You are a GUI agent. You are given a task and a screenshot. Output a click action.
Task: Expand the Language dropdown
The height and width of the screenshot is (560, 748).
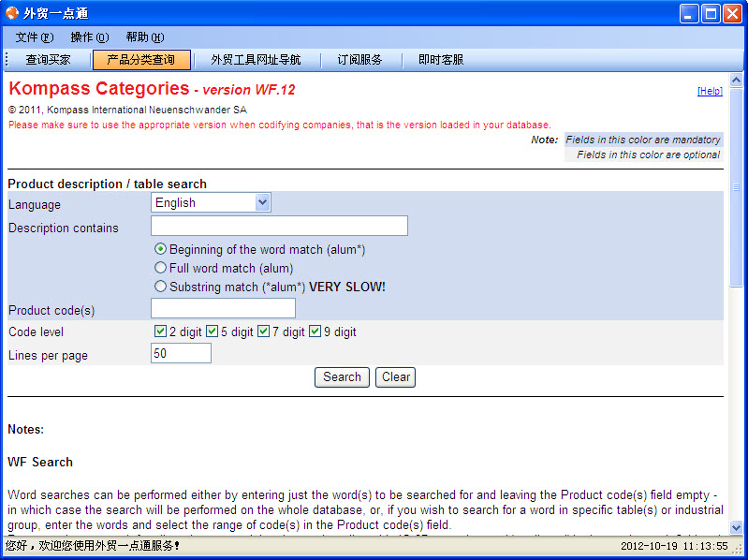211,202
